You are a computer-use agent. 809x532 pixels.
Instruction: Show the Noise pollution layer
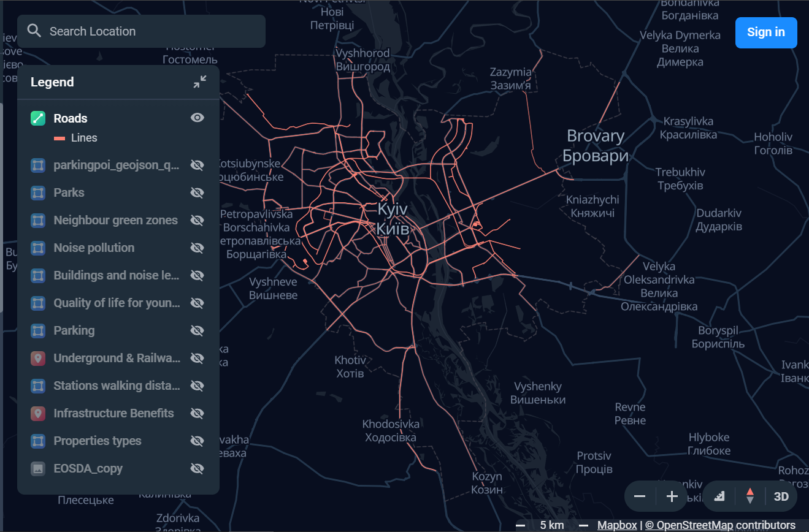pos(197,248)
